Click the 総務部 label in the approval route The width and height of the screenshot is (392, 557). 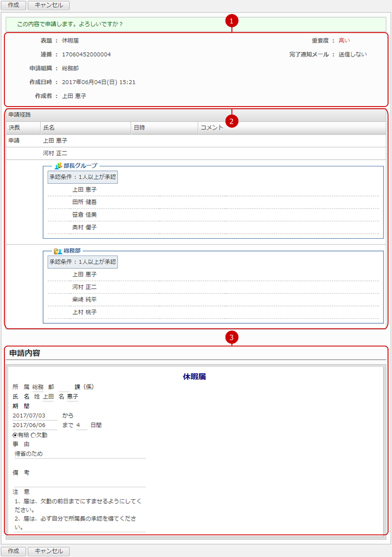[72, 251]
